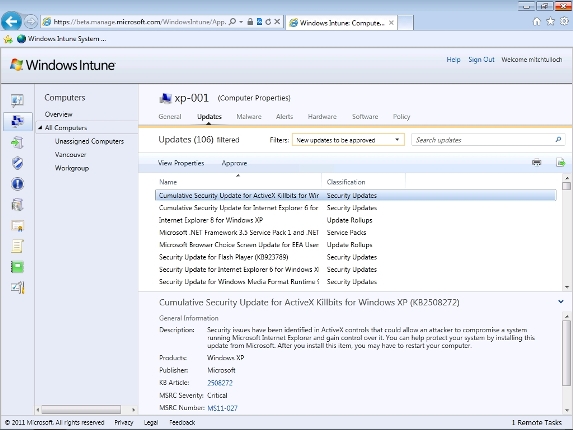Image resolution: width=573 pixels, height=430 pixels.
Task: Open the Policy document icon in sidebar
Action: coord(17,246)
